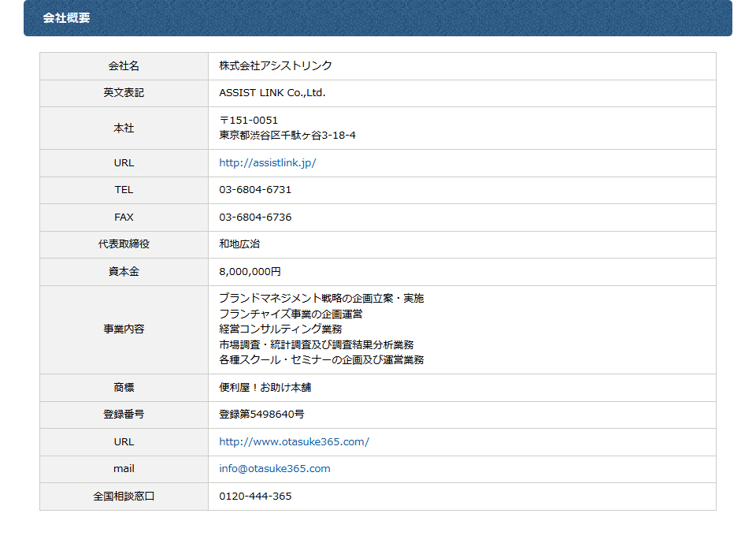Click the phone number 03-6804-6731
The image size is (756, 558).
(x=255, y=190)
